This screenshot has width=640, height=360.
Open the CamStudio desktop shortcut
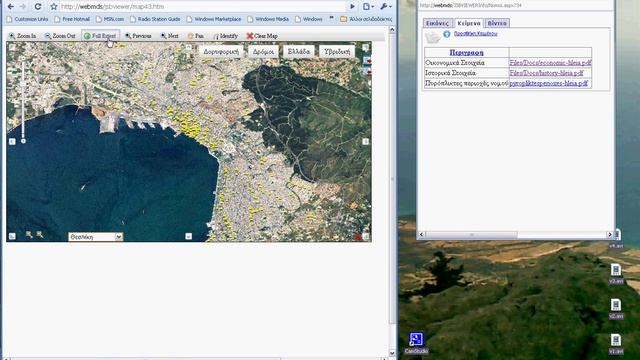tap(416, 343)
